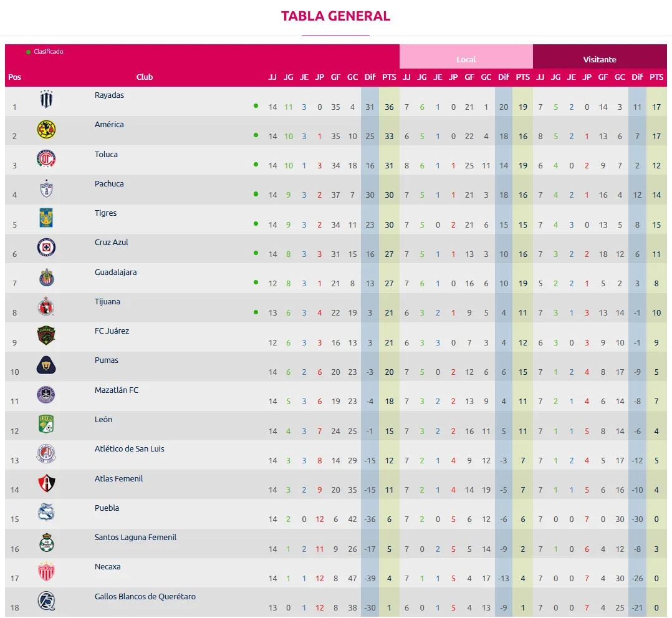
Task: Click the green Clasificado legend dot
Action: [29, 52]
